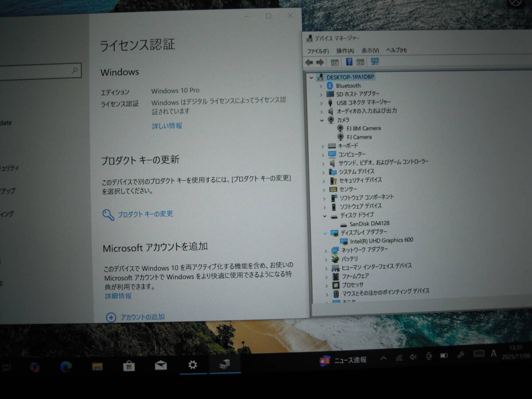Screen dimensions: 532x399
Task: Click the plus icon beside アカウントの追加
Action: [111, 317]
